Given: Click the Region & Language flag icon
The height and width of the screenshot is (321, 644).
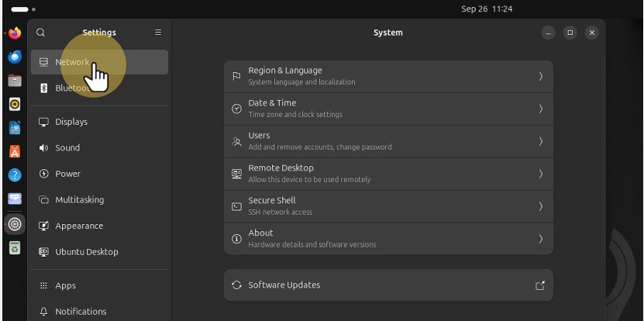Looking at the screenshot, I should tap(237, 76).
